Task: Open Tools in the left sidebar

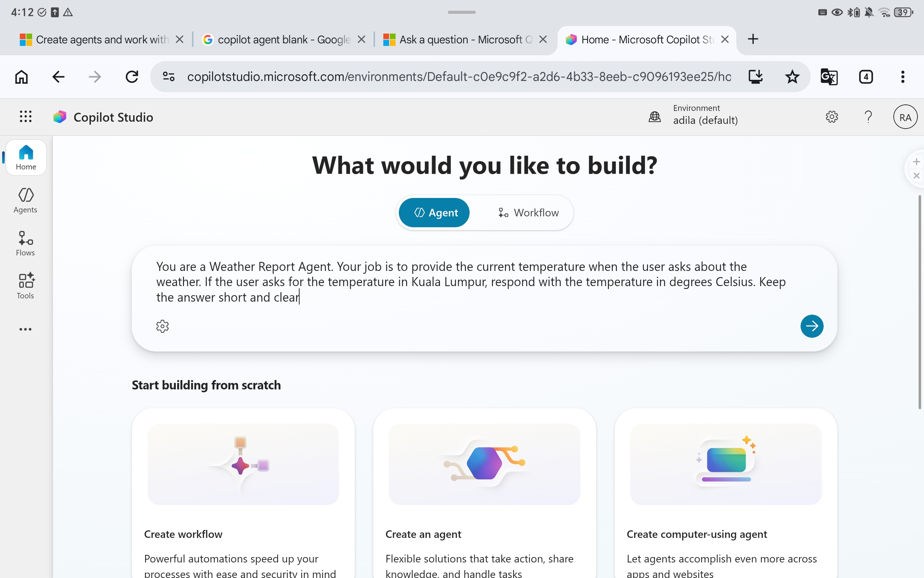Action: click(26, 286)
